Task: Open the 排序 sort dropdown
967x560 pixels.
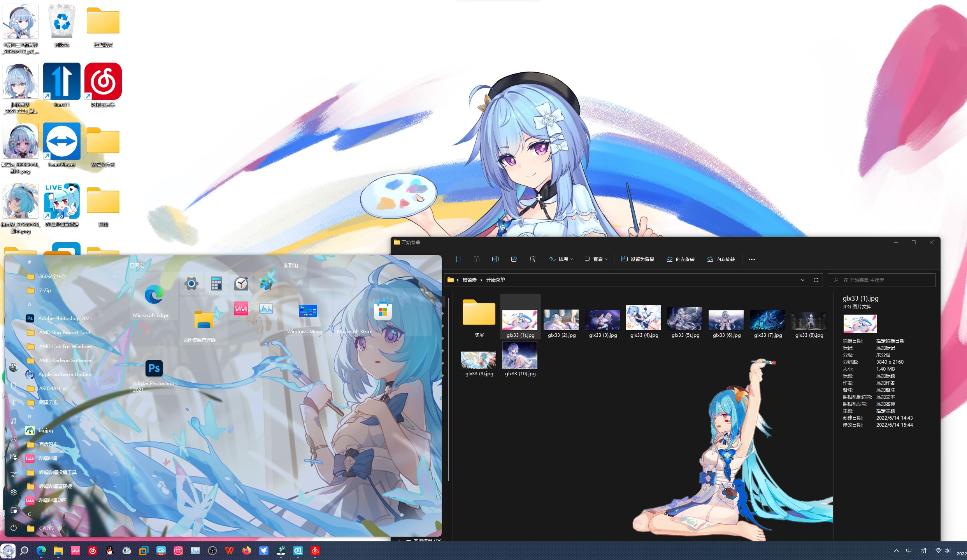Action: click(x=561, y=259)
